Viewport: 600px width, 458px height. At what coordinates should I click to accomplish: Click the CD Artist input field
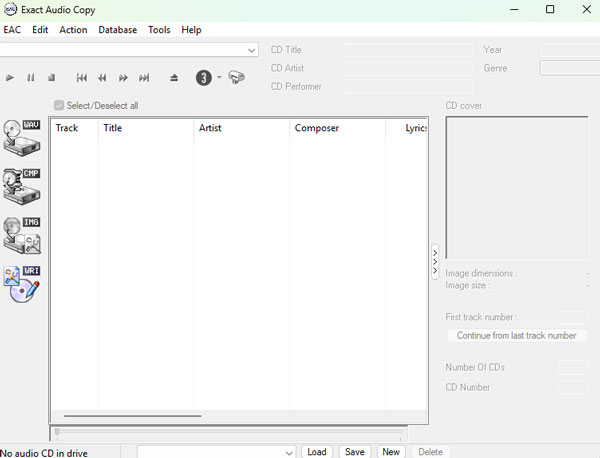click(x=408, y=68)
